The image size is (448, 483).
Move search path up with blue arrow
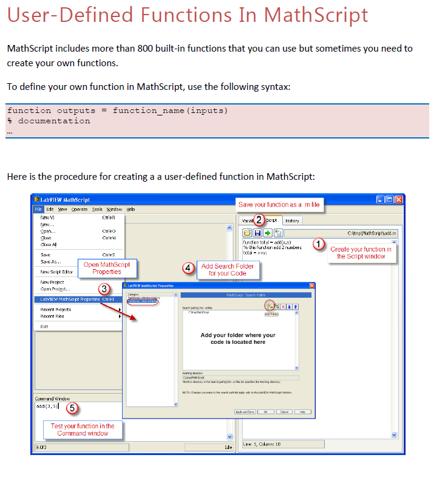(296, 306)
